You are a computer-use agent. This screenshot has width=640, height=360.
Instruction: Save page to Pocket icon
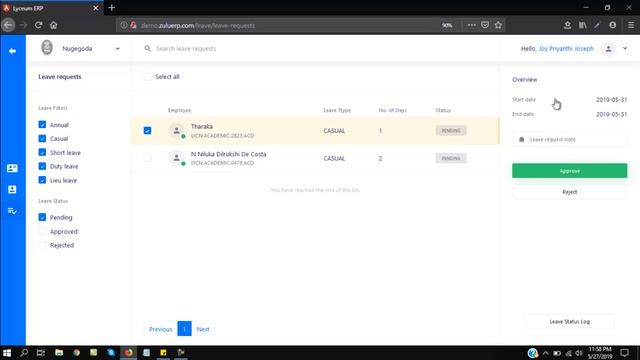[485, 25]
